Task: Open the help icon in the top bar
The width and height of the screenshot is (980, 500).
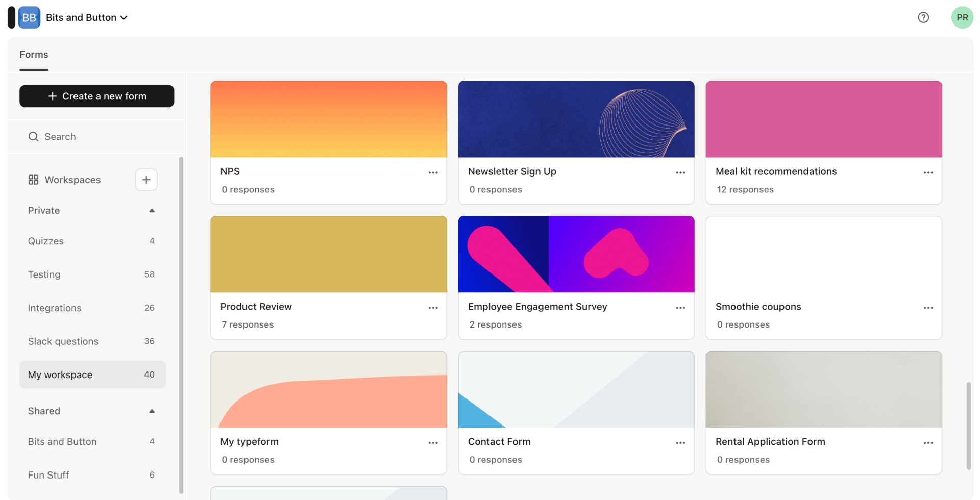Action: click(x=923, y=17)
